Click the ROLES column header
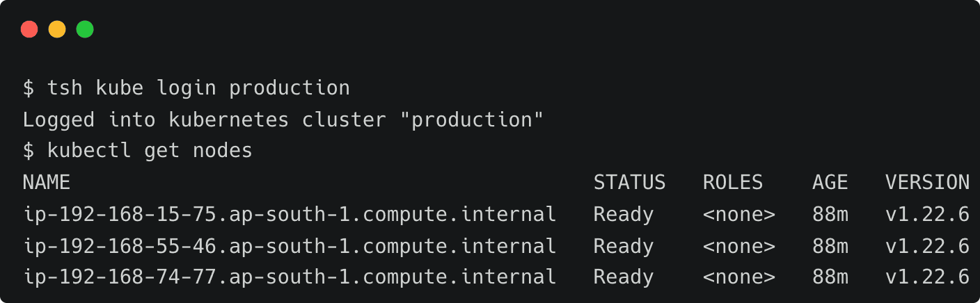 click(732, 183)
